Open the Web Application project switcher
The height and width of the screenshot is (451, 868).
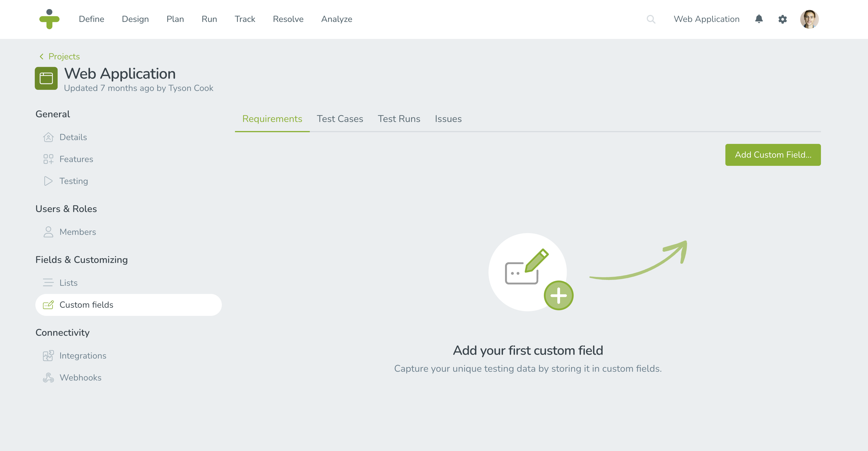tap(706, 19)
